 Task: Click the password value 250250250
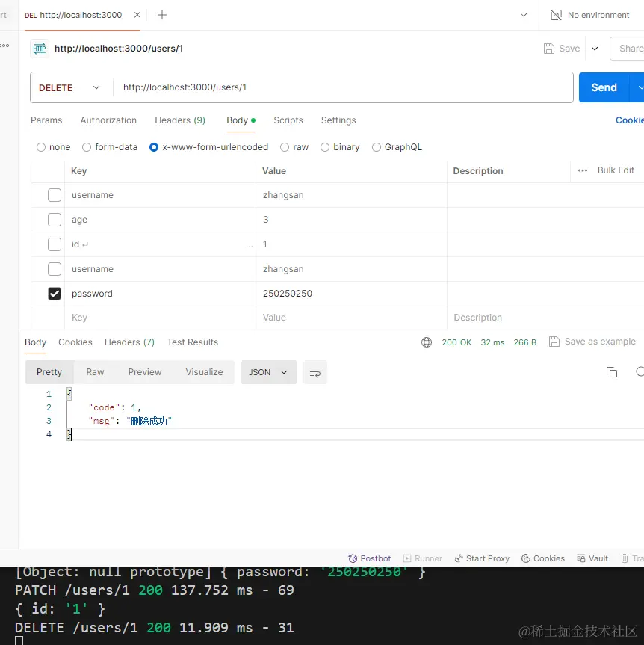(288, 294)
